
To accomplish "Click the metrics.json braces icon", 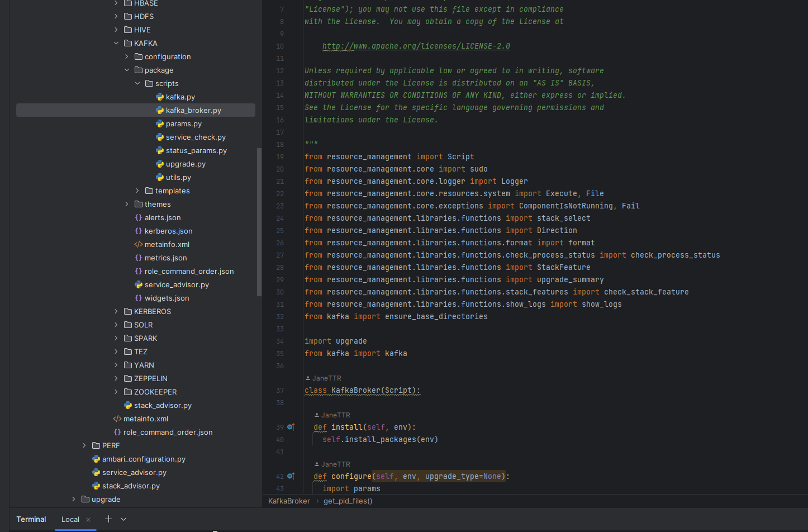I will 139,258.
